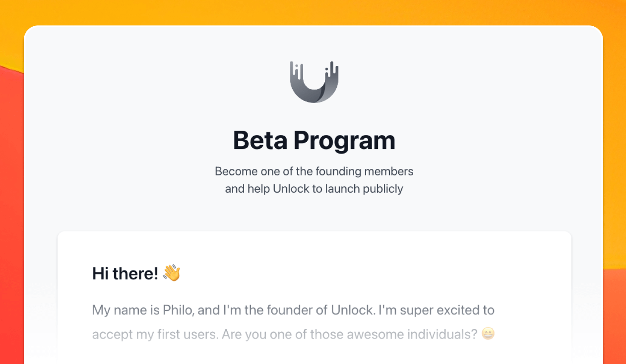626x364 pixels.
Task: Click the "Hi there!" heading text
Action: 125,274
